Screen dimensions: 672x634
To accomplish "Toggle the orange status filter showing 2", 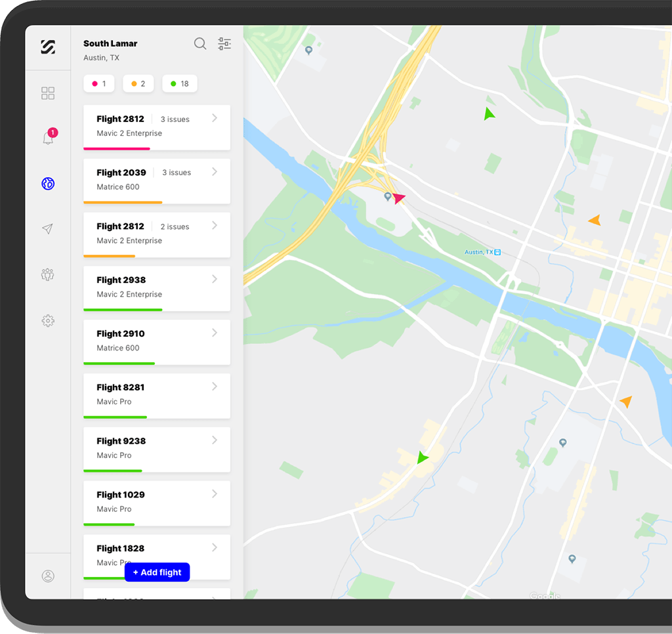I will (138, 84).
